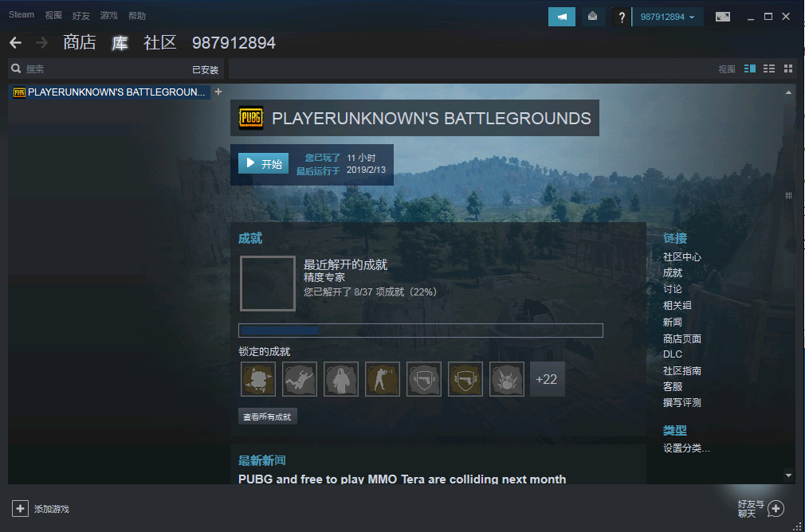Click 添加游戏 label
This screenshot has height=532, width=805.
point(51,509)
